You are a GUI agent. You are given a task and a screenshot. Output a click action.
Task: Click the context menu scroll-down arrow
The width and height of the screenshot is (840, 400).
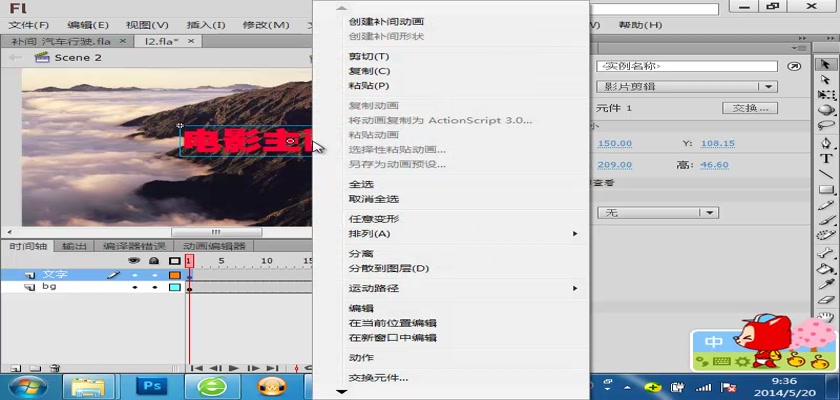(x=342, y=392)
